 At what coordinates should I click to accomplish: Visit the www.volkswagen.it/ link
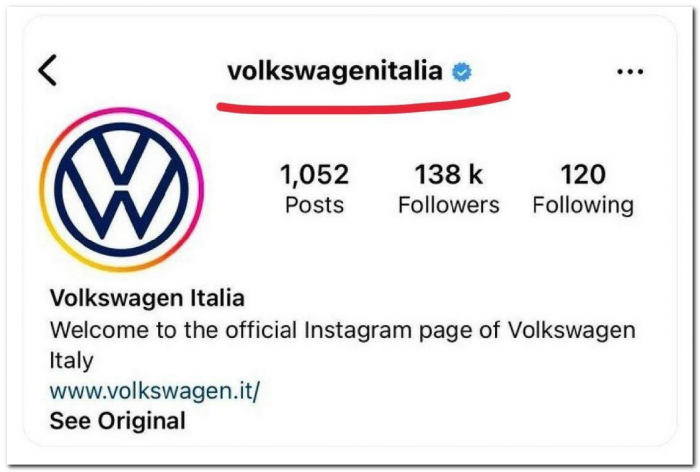click(x=154, y=391)
